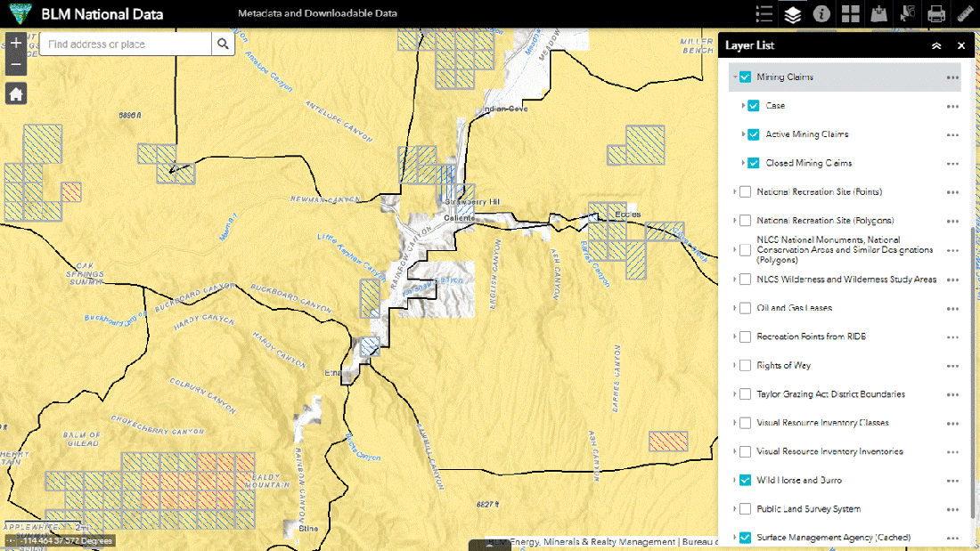Viewport: 980px width, 551px height.
Task: Uncheck the Mining Claims layer
Action: pos(744,77)
